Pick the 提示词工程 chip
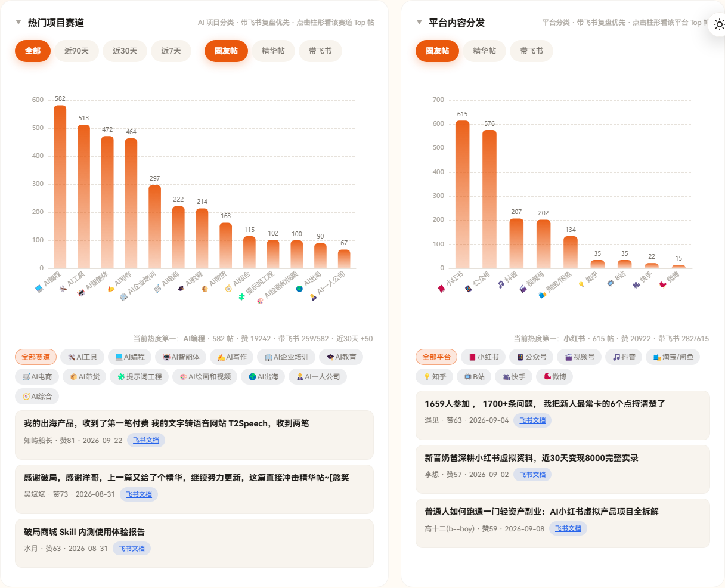725x588 pixels. pos(140,377)
